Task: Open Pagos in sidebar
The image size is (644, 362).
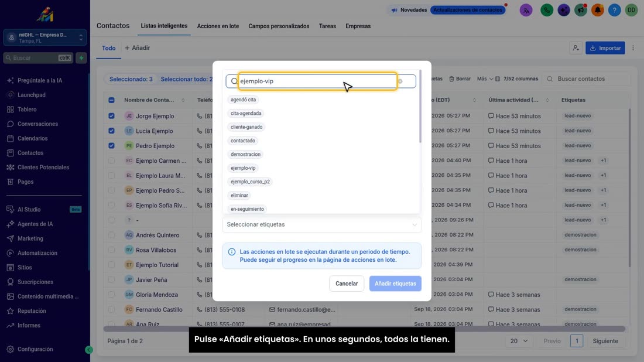Action: [x=25, y=182]
